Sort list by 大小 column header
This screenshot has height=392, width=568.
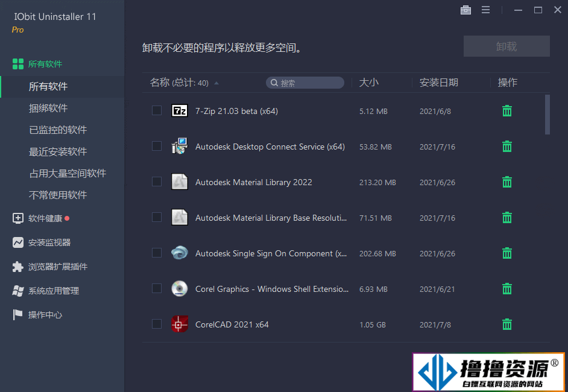(369, 83)
